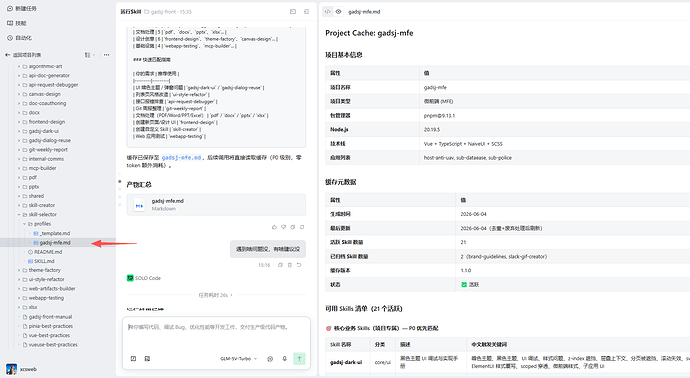Collapse the skill-selector folder
Screen dimensions: 690x378
click(x=19, y=215)
